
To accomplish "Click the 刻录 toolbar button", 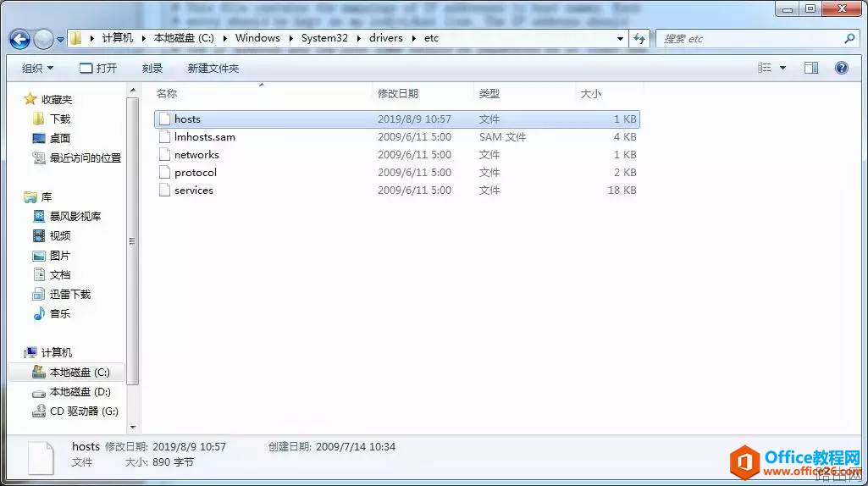I will [x=152, y=68].
